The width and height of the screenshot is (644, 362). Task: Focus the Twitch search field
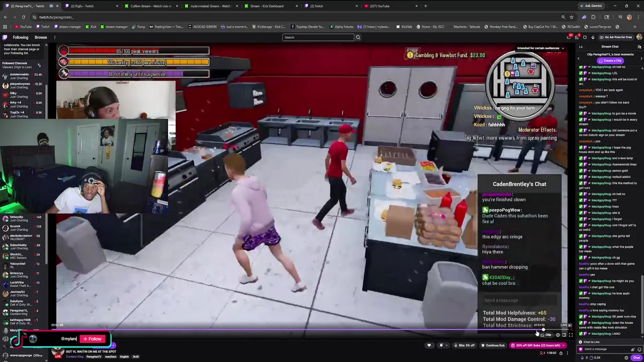click(318, 37)
